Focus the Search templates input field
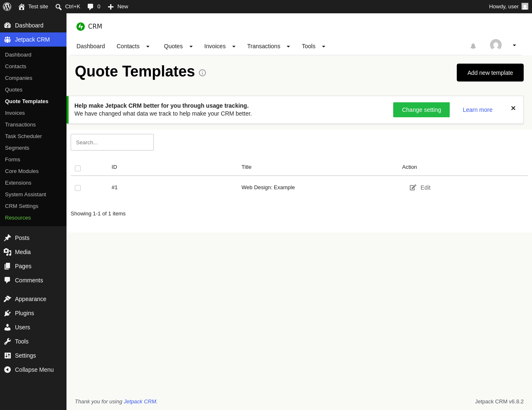The width and height of the screenshot is (532, 410). (x=112, y=142)
